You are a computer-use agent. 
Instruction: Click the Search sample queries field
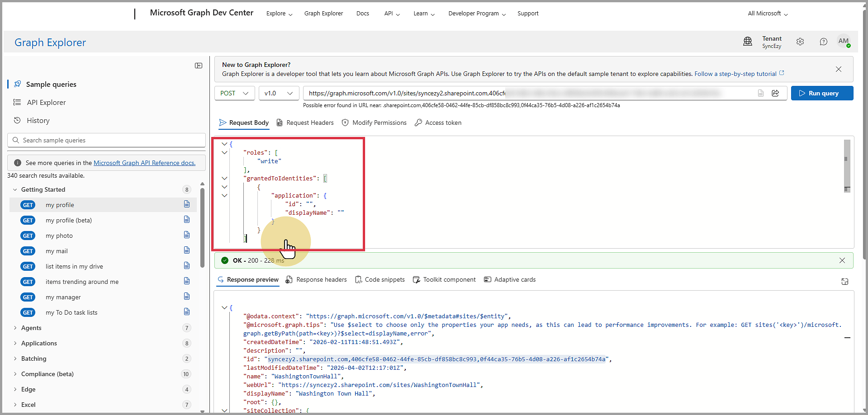[x=107, y=140]
